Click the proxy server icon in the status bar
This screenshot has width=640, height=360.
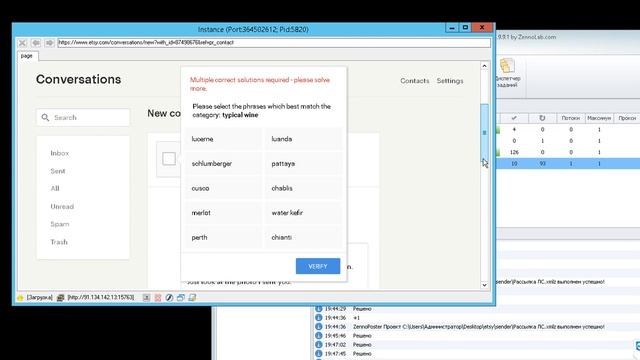[60, 298]
